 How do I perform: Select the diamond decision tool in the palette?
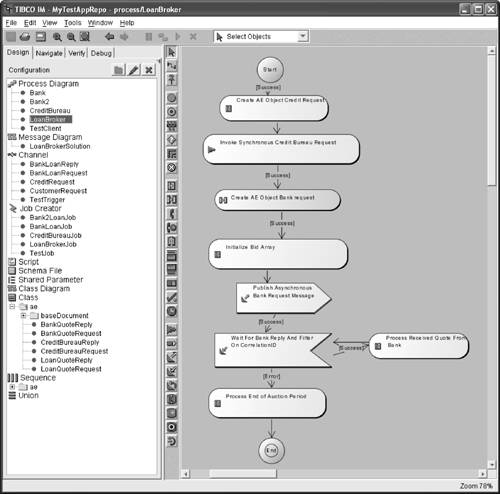171,140
